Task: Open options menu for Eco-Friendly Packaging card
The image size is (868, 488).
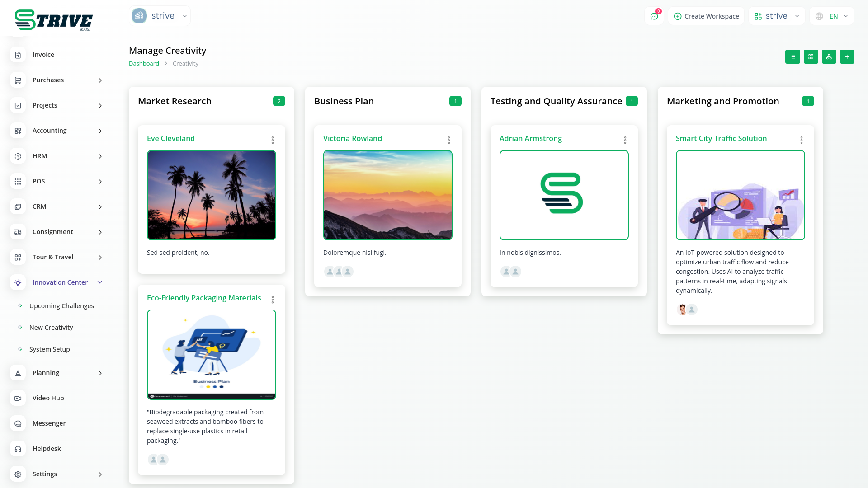Action: (x=272, y=300)
